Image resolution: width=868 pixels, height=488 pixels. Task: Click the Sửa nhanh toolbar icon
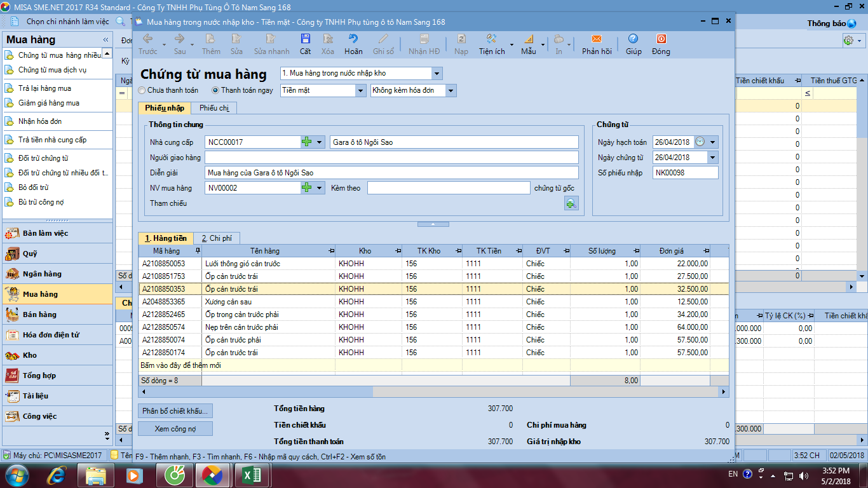click(x=271, y=39)
